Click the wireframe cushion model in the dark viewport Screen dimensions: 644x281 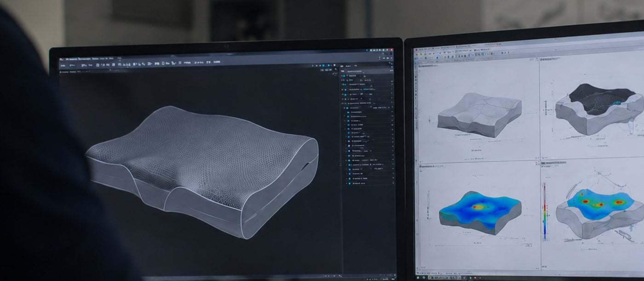pyautogui.click(x=202, y=171)
